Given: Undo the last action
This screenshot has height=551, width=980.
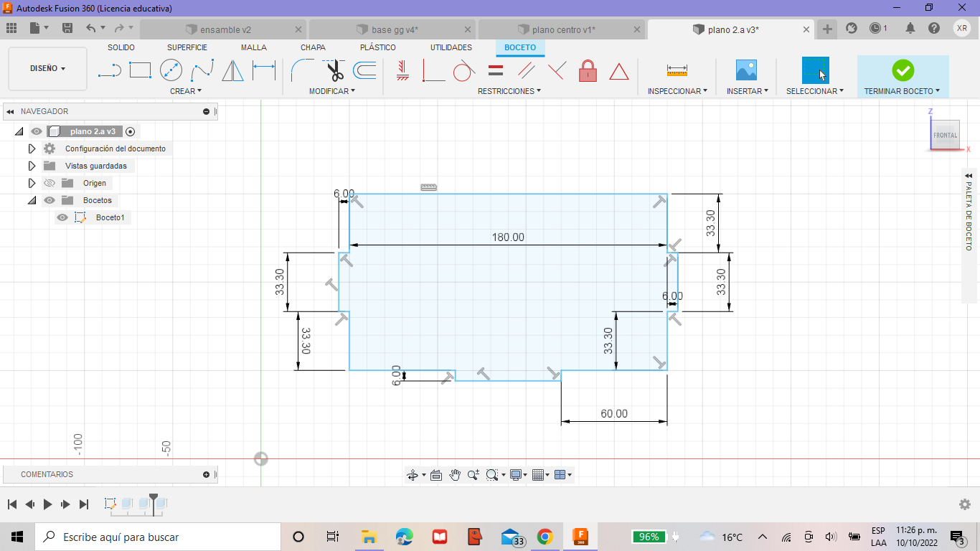Looking at the screenshot, I should pos(90,28).
